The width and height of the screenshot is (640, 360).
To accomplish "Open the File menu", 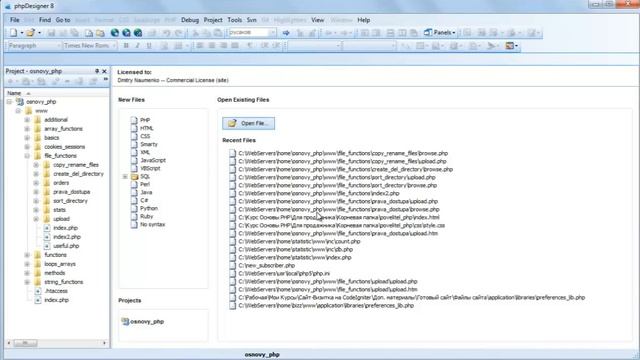I will (15, 20).
